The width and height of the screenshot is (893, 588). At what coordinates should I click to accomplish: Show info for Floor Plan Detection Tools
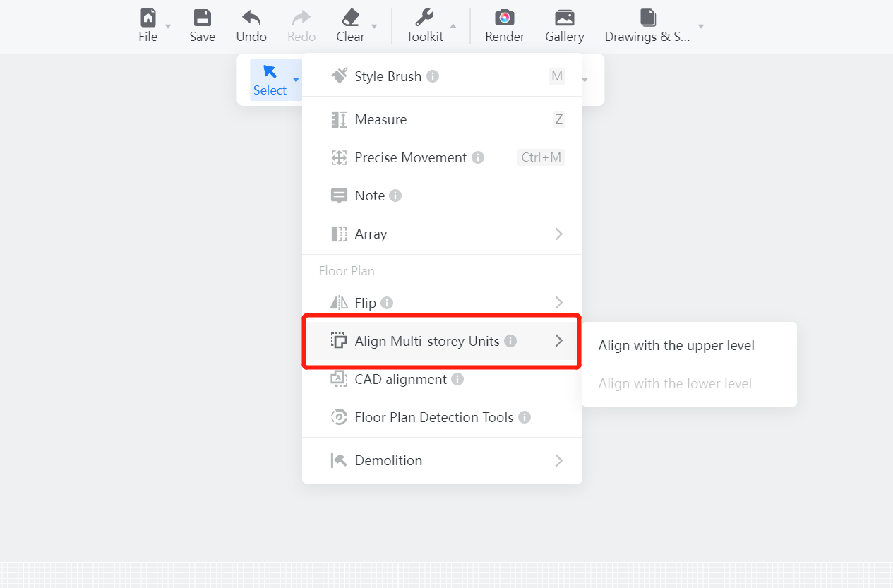tap(525, 417)
